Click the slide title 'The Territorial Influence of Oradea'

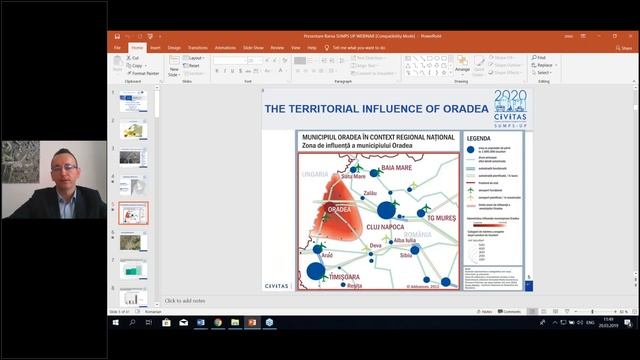pyautogui.click(x=376, y=109)
